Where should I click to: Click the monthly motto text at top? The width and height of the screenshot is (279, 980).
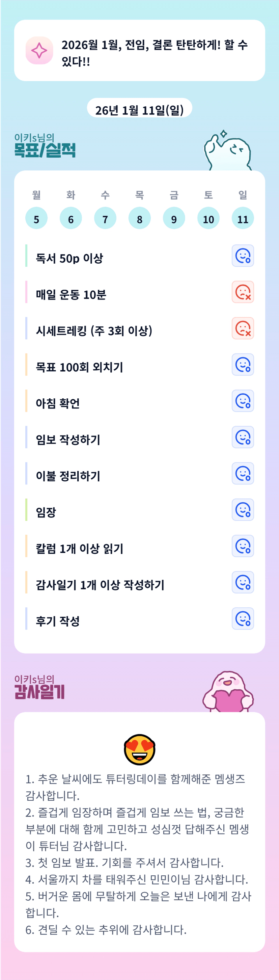(x=154, y=53)
